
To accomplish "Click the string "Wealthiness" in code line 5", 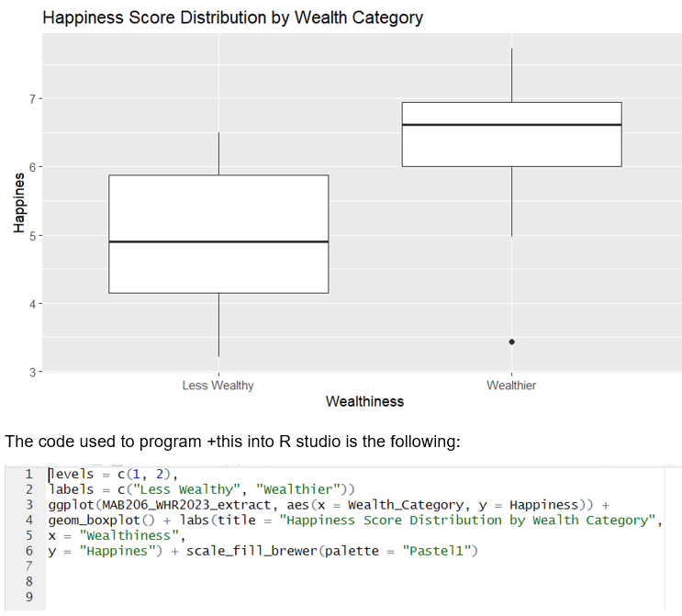I will pos(129,535).
